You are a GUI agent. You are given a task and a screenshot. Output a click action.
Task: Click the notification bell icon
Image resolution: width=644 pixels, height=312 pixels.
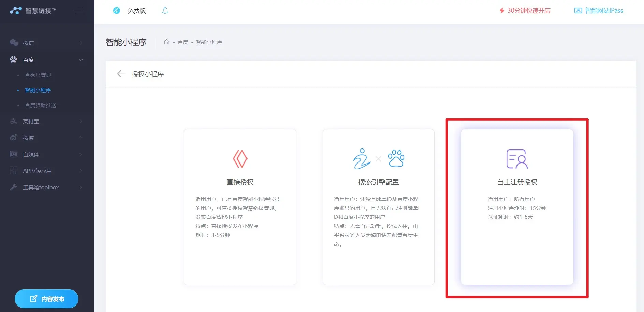coord(165,11)
